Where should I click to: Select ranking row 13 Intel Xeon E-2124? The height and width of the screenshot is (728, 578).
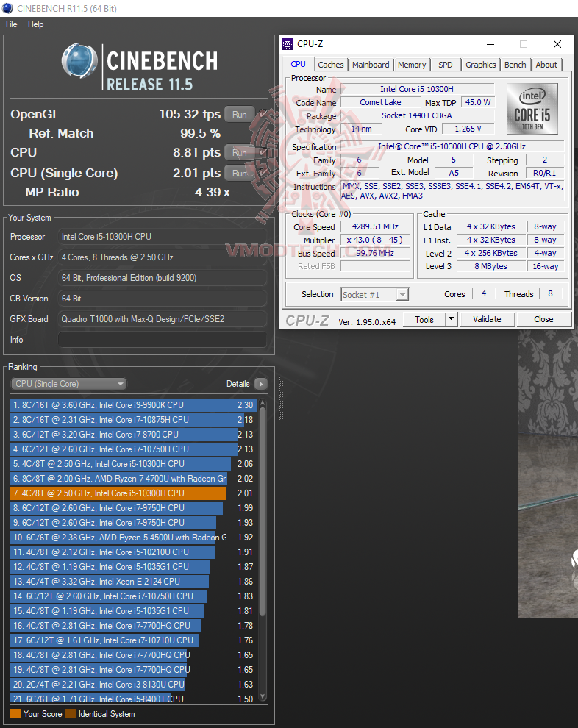133,581
